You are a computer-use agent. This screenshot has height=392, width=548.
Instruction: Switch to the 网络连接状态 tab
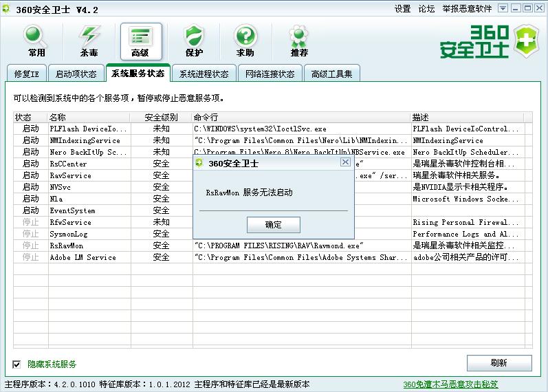270,74
